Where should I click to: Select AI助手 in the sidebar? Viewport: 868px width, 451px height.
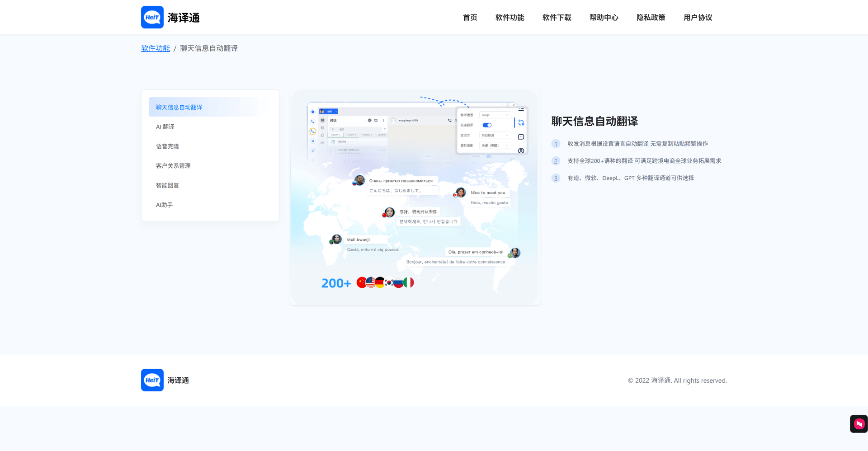pyautogui.click(x=210, y=205)
